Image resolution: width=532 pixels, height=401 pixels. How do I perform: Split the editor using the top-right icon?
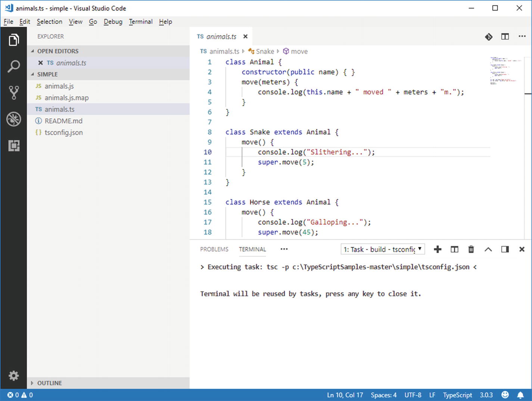tap(505, 37)
